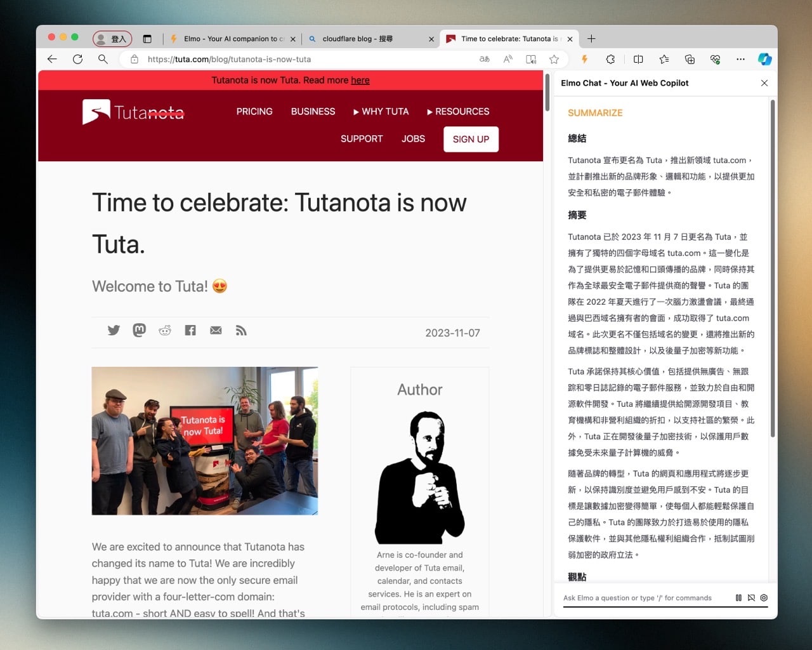Open the translate page icon
Screen dimensions: 812x650
coord(485,59)
